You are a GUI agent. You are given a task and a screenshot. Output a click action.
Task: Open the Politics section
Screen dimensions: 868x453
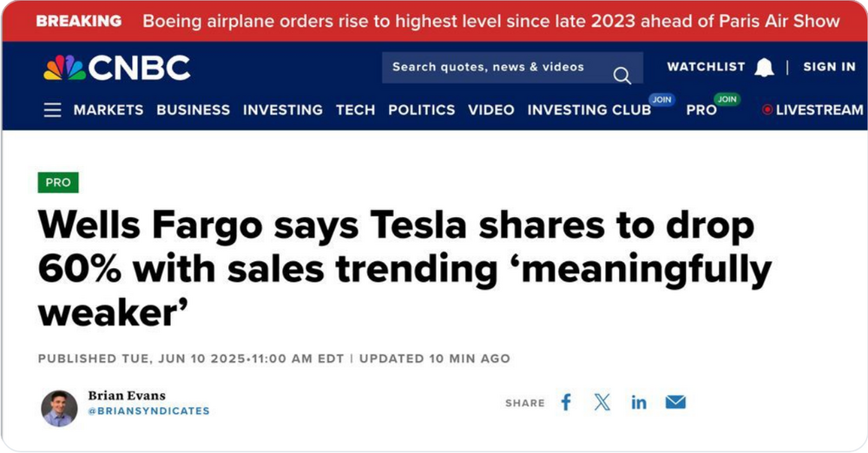tap(421, 110)
